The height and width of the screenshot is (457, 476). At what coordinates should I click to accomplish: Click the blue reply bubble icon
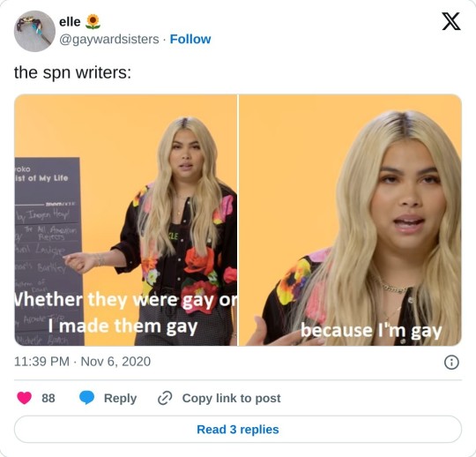(86, 398)
